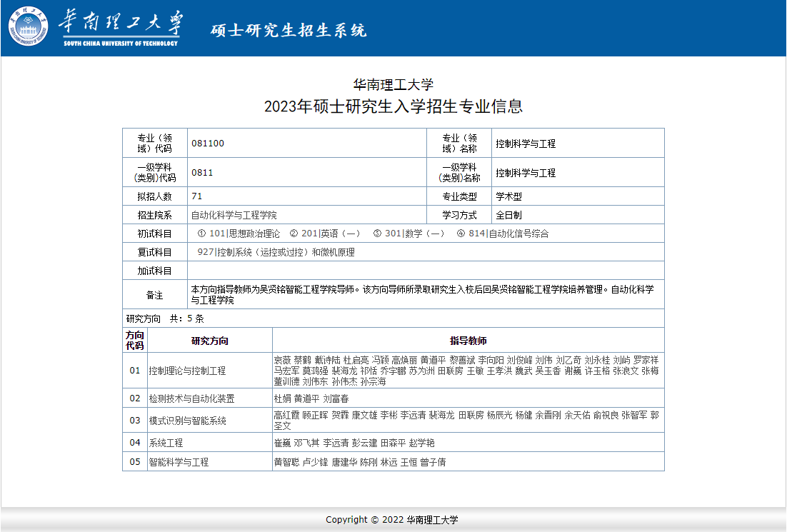Click the 专业（领域）代码 label cell
787x532 pixels.
[x=154, y=143]
